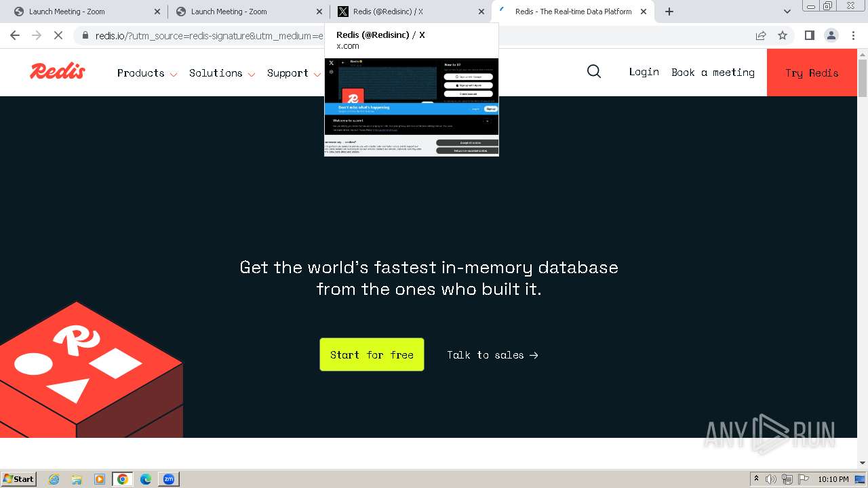
Task: Click the site padlock icon
Action: click(84, 35)
